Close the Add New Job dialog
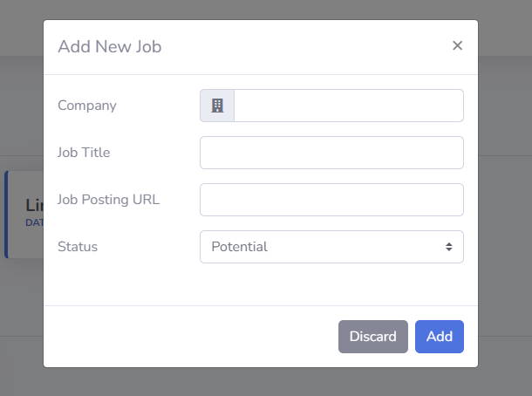The image size is (532, 396). click(457, 46)
